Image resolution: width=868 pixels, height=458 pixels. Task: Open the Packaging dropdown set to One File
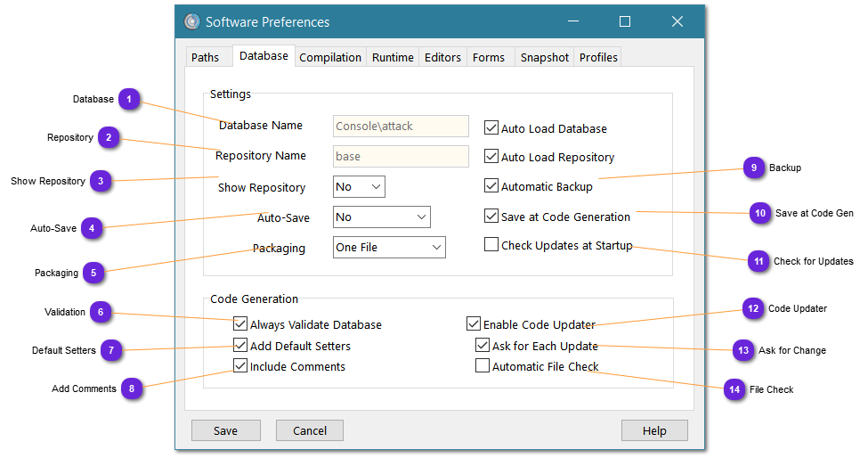point(389,248)
